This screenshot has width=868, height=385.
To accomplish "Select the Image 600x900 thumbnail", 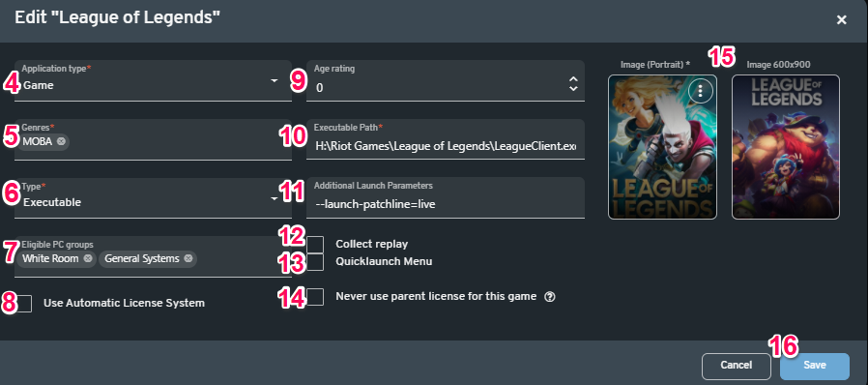I will click(x=786, y=147).
